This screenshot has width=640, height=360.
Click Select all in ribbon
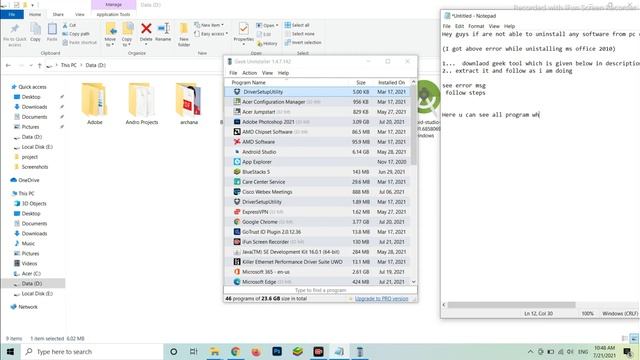pos(297,25)
